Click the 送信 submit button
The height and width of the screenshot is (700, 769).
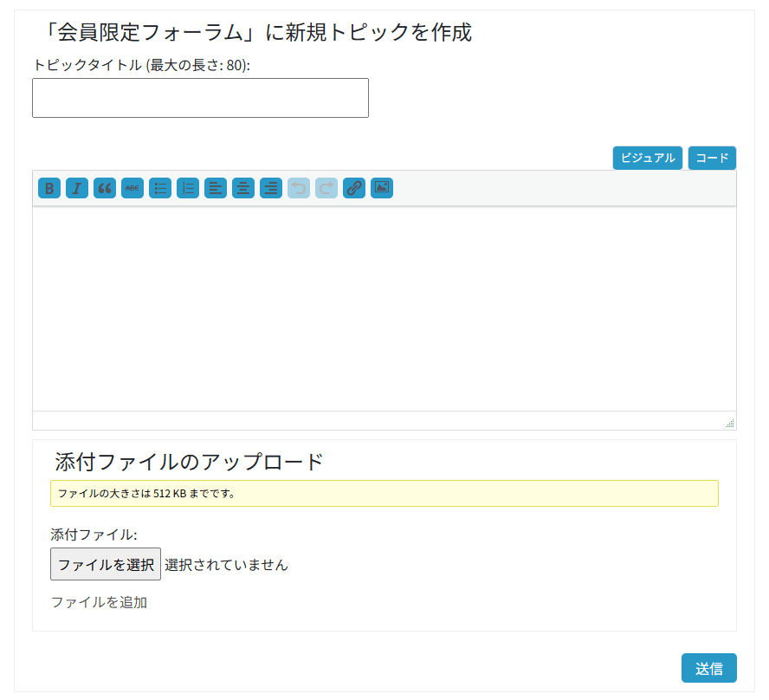[709, 668]
